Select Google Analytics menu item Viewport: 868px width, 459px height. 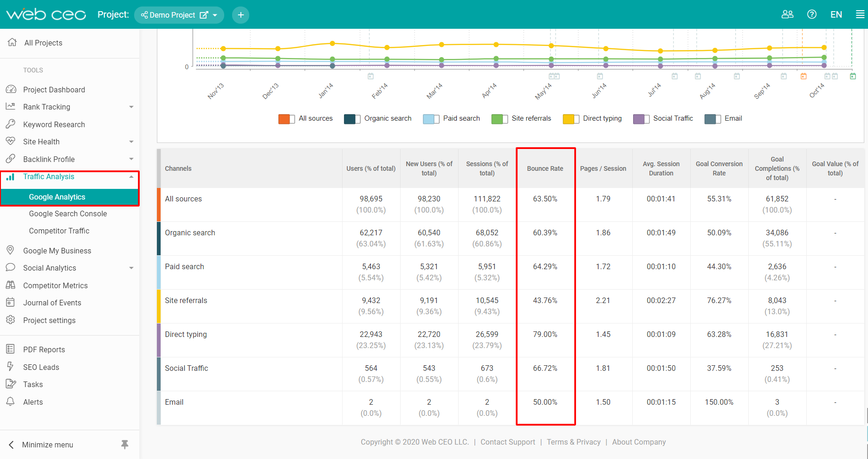(70, 197)
